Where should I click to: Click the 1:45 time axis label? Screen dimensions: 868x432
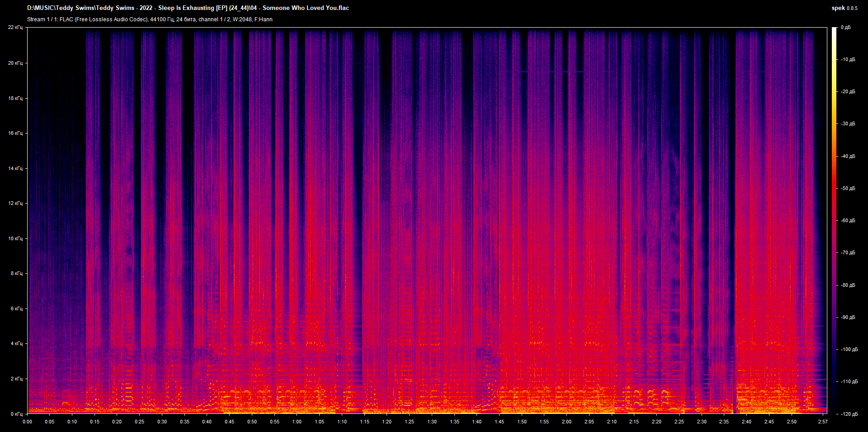[499, 422]
